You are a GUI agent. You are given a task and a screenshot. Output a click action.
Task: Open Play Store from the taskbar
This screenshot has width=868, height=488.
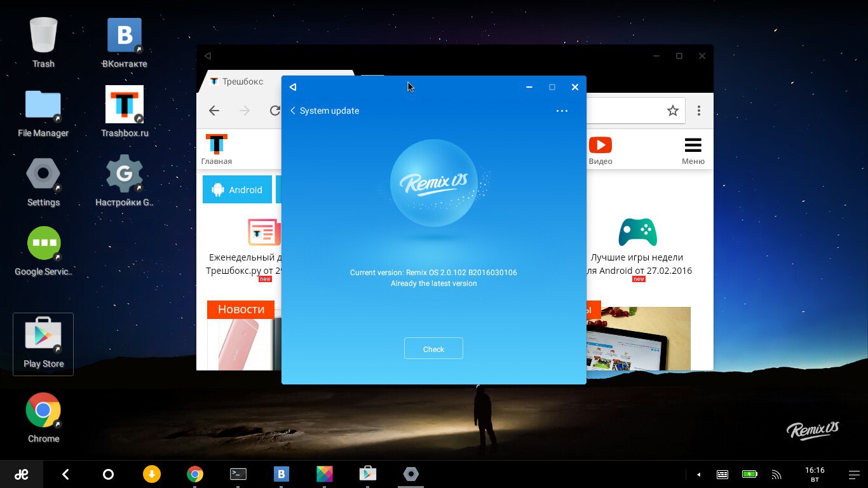click(x=368, y=474)
